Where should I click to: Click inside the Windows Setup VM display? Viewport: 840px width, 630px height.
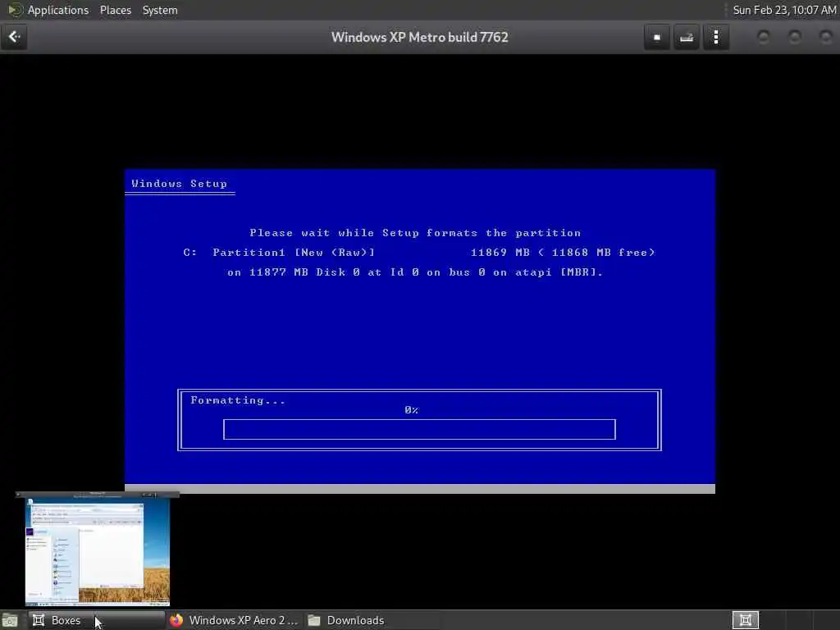coord(420,331)
